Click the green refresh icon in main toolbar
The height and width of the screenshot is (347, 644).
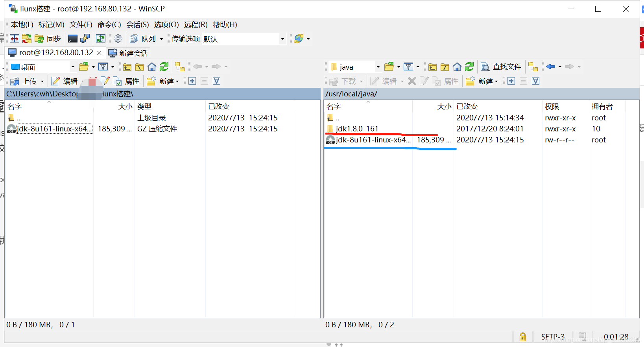coord(101,39)
